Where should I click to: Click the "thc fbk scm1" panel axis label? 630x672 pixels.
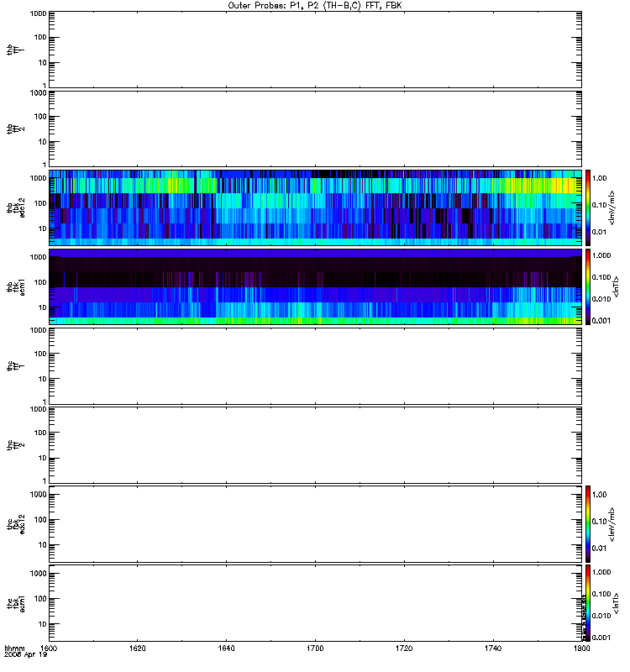pyautogui.click(x=15, y=603)
